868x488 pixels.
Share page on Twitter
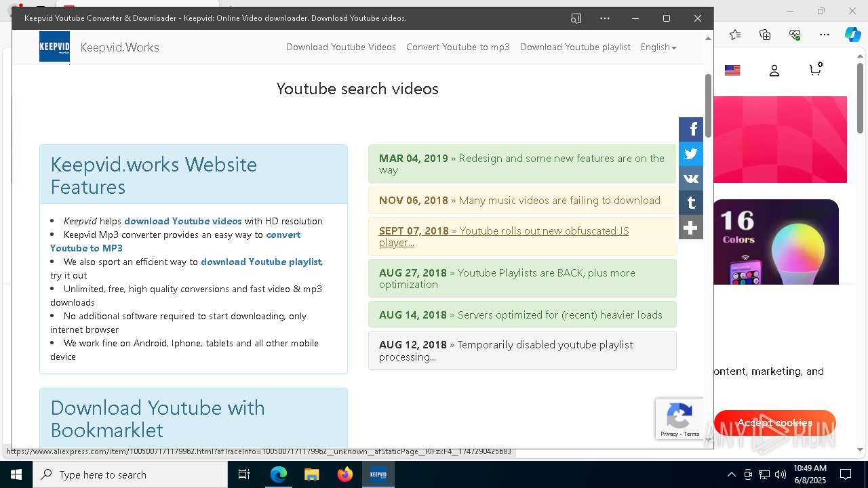click(x=691, y=154)
